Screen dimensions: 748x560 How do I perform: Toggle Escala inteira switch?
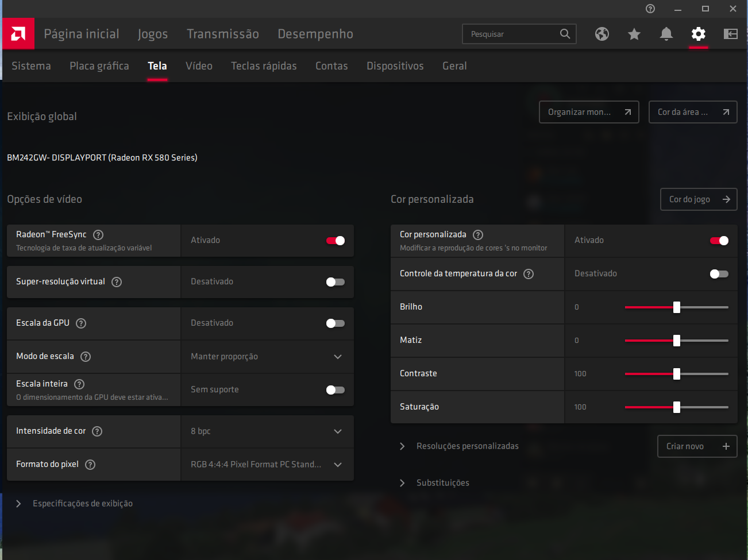[x=336, y=390]
